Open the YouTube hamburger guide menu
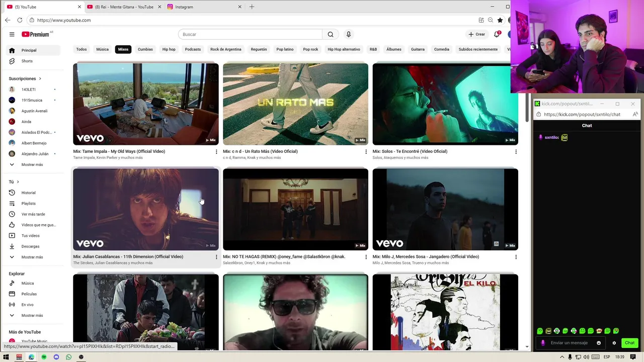This screenshot has width=644, height=362. [x=12, y=34]
